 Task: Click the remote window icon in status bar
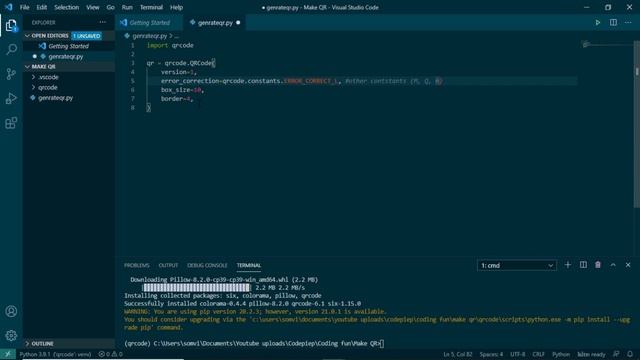[x=8, y=354]
